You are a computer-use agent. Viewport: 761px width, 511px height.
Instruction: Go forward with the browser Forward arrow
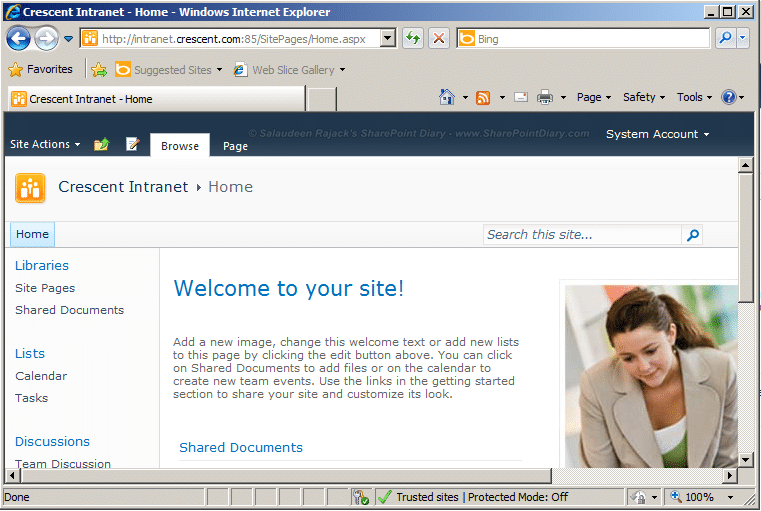tap(46, 39)
